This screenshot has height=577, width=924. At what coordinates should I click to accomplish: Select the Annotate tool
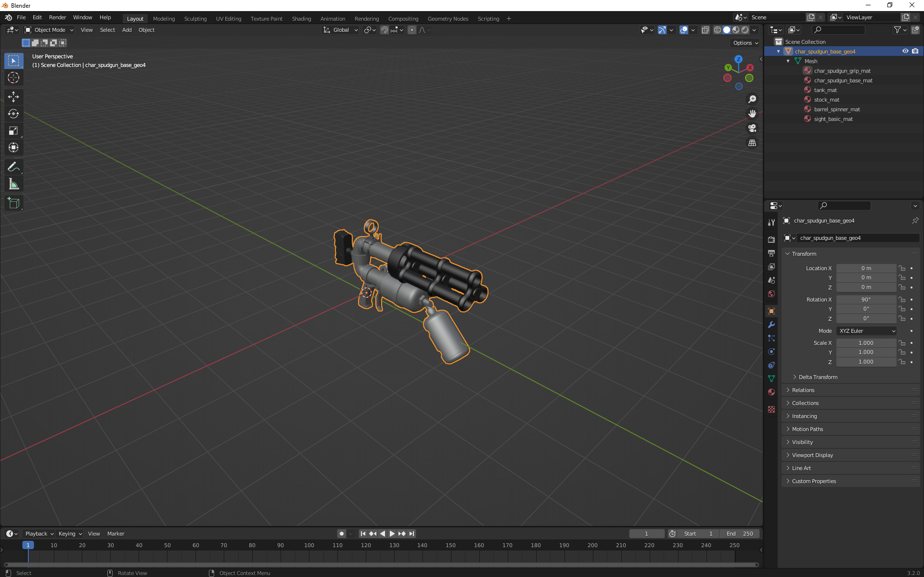coord(13,167)
